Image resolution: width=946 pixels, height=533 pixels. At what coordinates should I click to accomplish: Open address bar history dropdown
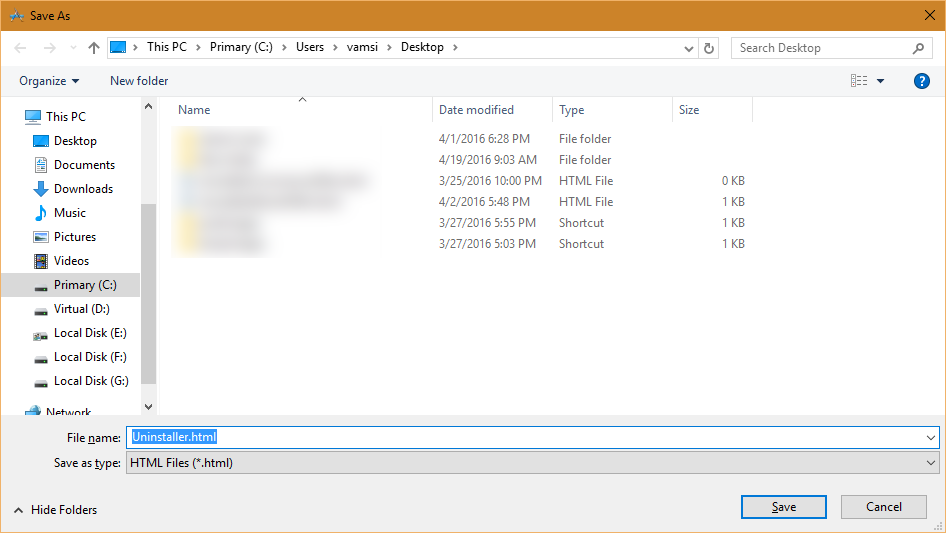click(688, 48)
